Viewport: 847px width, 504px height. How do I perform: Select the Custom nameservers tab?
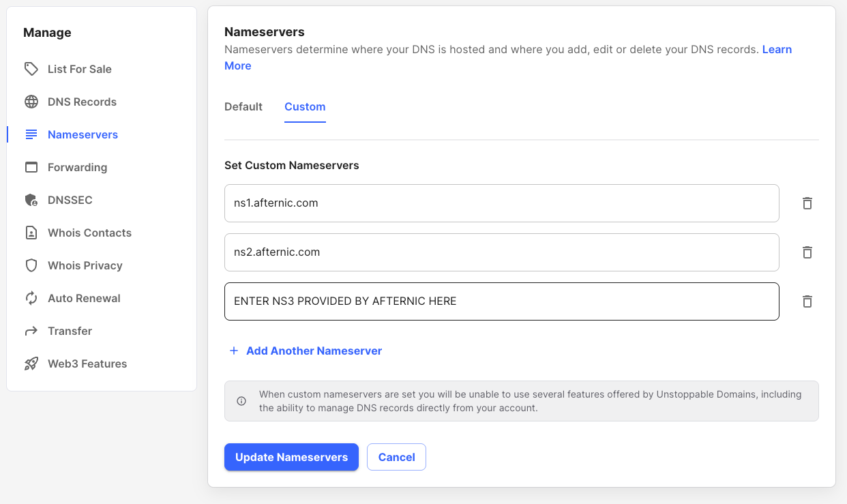point(305,106)
